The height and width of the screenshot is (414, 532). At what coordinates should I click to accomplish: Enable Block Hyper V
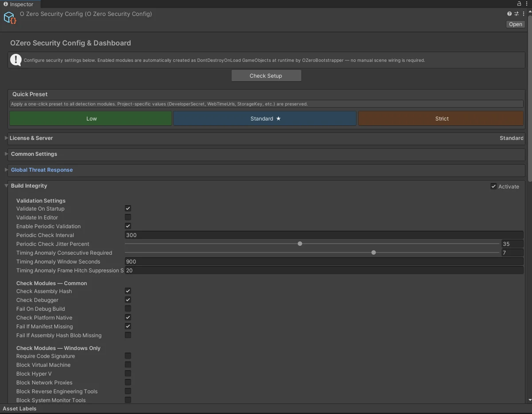pos(128,374)
